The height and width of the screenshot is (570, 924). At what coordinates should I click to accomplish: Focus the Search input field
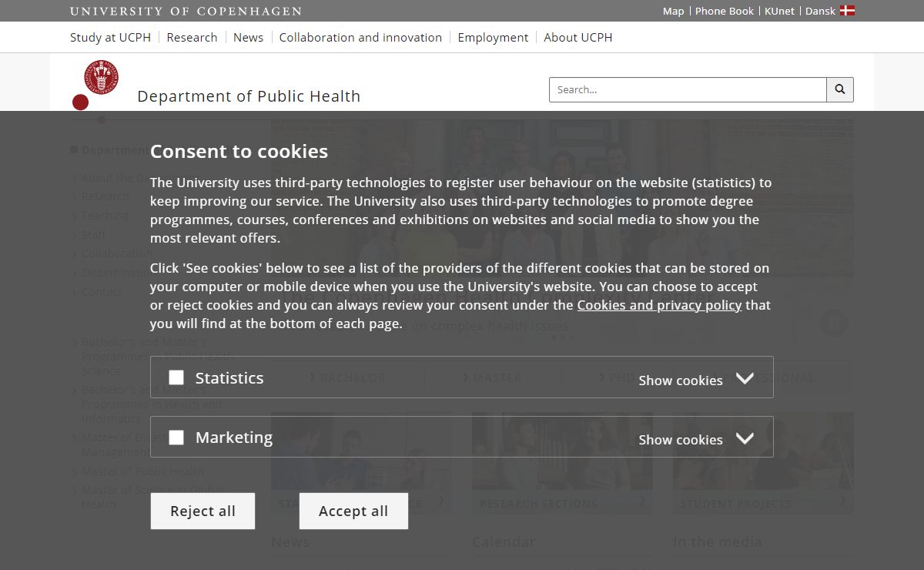[x=688, y=89]
